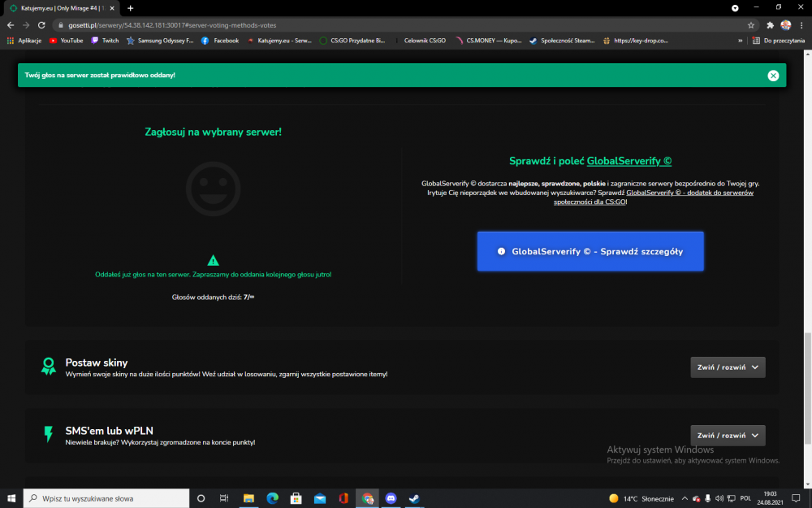
Task: Open volume control in tray
Action: [x=719, y=499]
